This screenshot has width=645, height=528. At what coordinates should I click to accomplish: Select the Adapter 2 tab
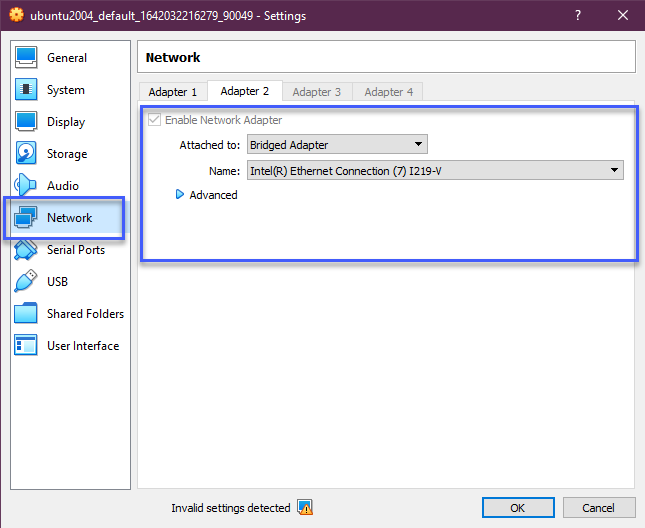[245, 91]
